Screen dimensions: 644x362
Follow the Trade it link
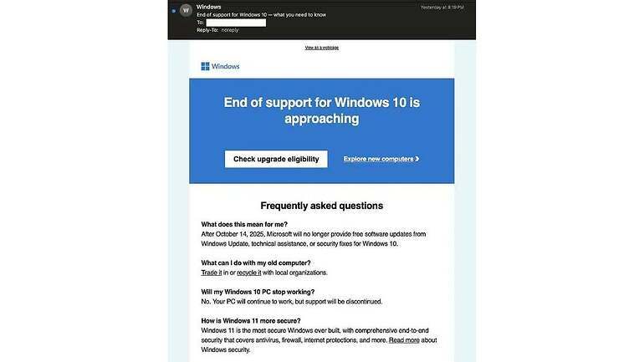tap(212, 273)
